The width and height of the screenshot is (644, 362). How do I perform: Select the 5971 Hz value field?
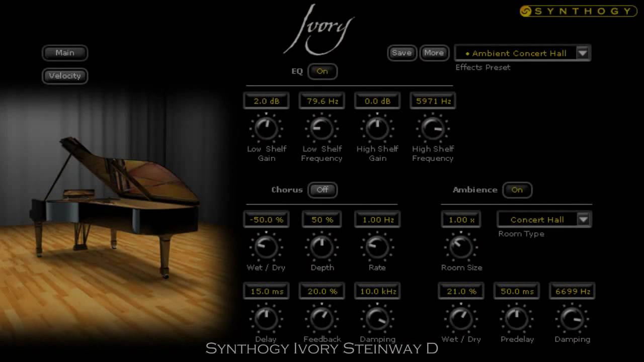coord(433,101)
